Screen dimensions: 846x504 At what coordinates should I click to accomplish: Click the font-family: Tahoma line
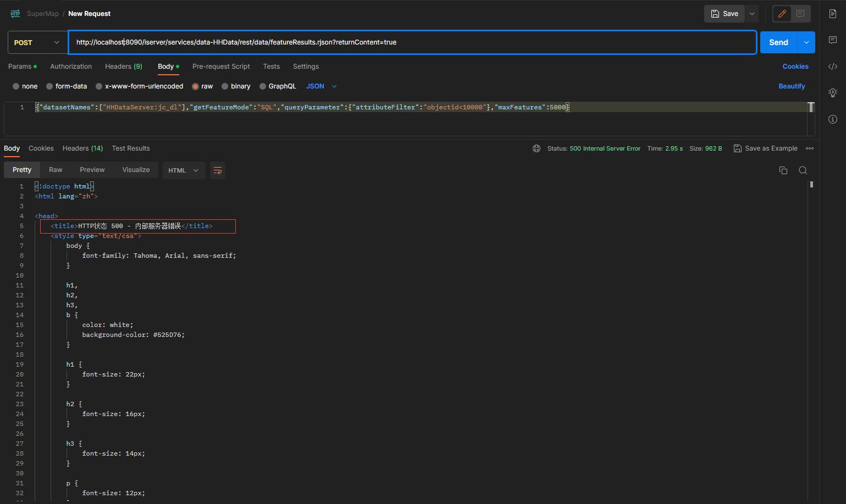point(159,256)
